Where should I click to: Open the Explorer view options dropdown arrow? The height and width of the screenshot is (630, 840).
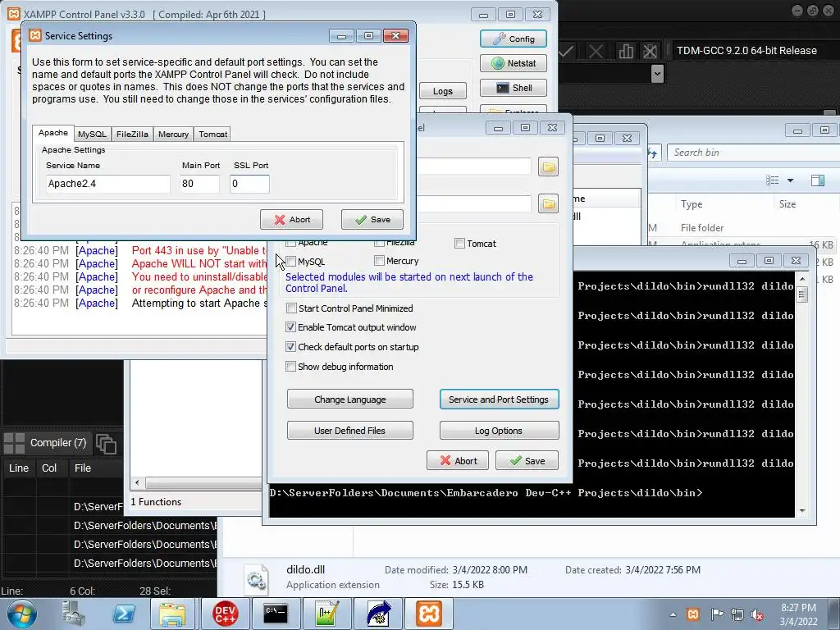tap(790, 180)
